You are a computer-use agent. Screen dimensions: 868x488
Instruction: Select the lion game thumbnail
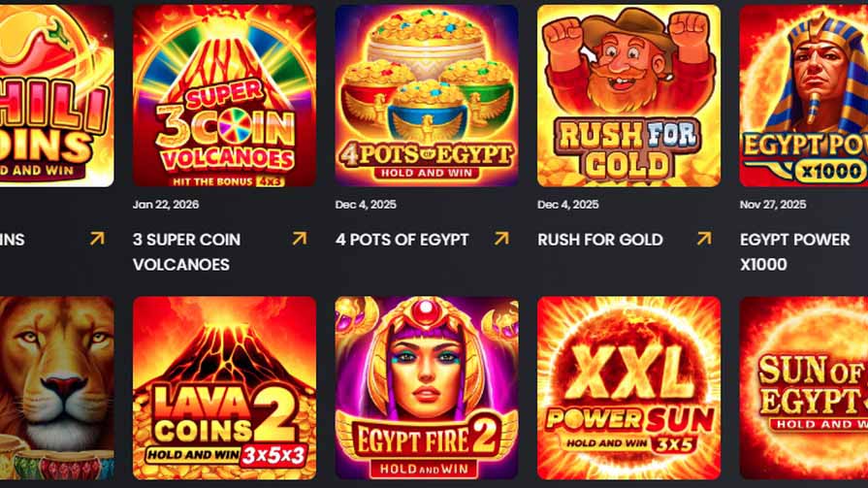point(57,388)
